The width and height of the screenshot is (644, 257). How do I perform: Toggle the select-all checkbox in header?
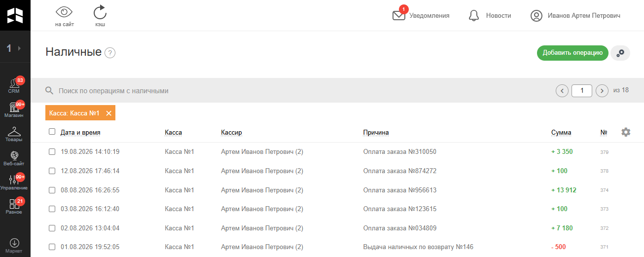[52, 132]
